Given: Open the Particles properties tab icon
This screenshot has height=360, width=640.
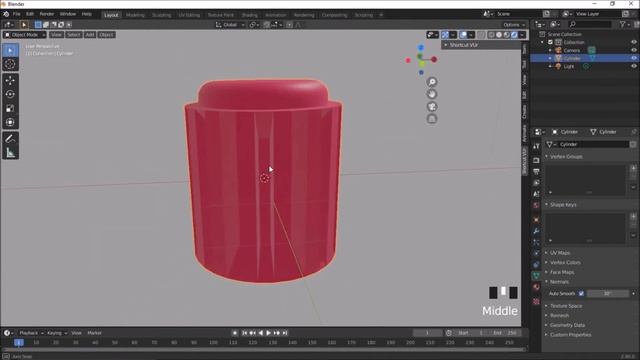Looking at the screenshot, I should [x=536, y=242].
